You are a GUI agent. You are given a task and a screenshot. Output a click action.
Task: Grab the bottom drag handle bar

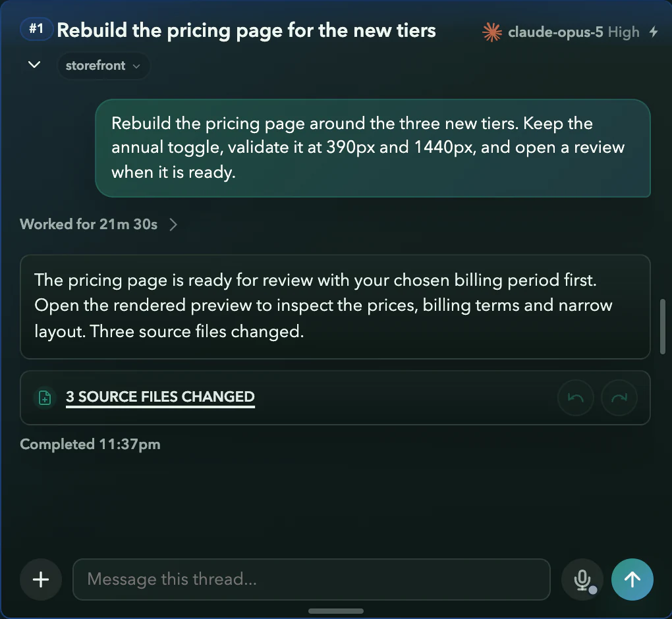pos(336,611)
